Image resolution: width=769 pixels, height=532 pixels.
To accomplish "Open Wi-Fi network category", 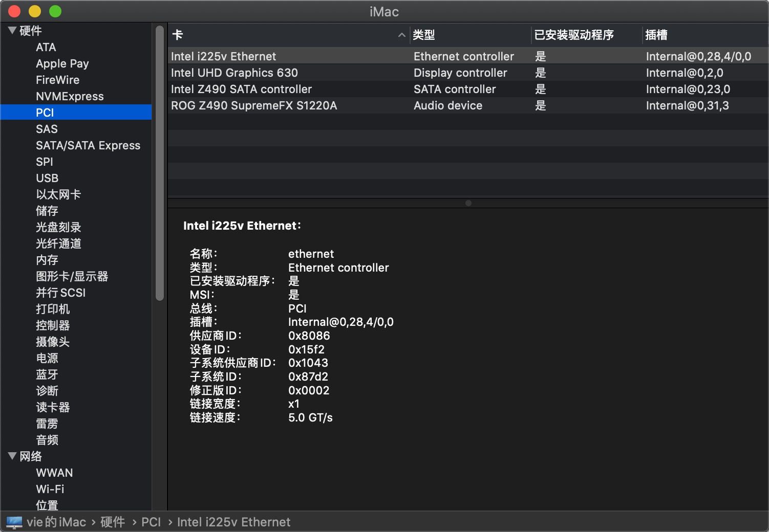I will (50, 489).
